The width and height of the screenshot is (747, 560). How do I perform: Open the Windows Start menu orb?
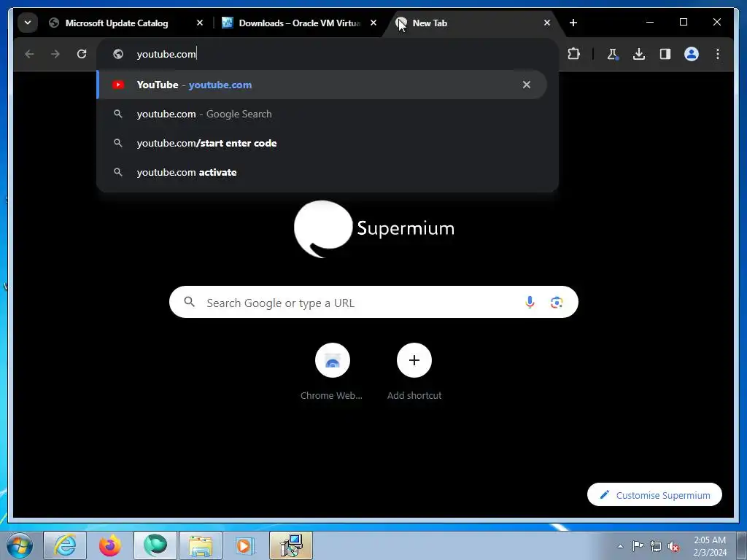click(x=20, y=545)
